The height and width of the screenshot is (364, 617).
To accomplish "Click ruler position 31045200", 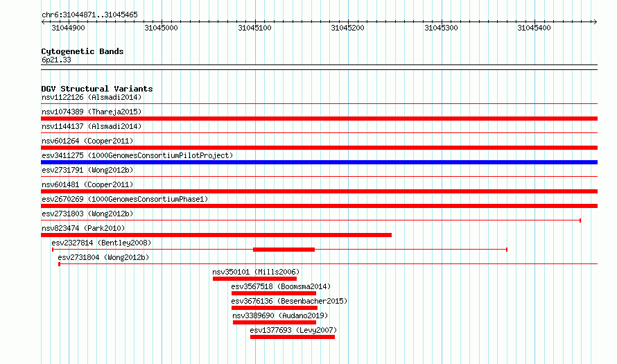I will pyautogui.click(x=348, y=28).
